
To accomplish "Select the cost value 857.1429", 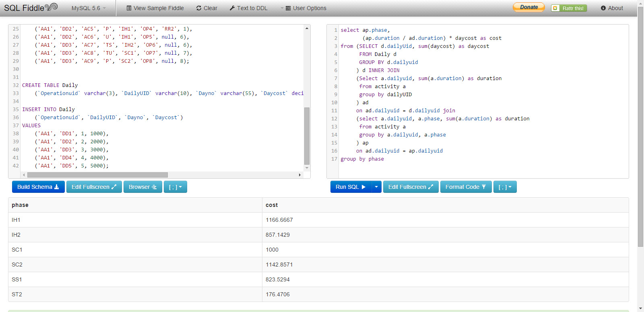I will click(x=278, y=235).
